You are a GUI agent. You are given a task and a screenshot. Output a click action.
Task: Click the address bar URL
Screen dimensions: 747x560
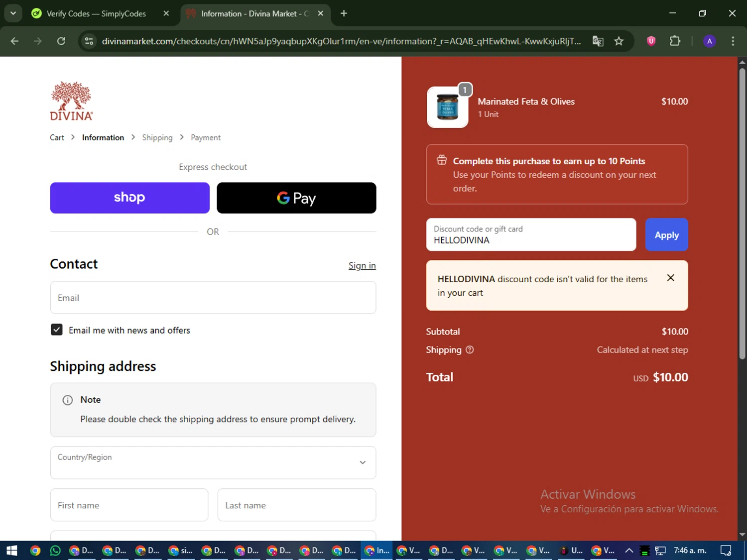click(341, 41)
